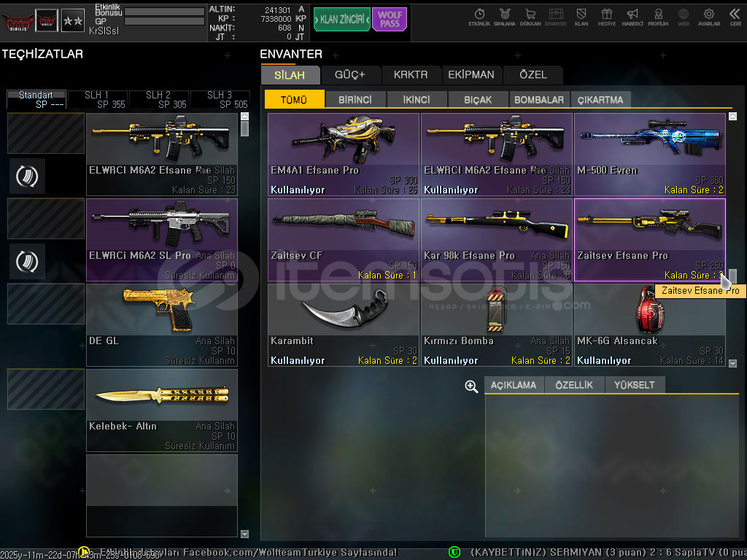This screenshot has width=747, height=560.
Task: Open the PROFİLİM profile icon
Action: [x=658, y=17]
